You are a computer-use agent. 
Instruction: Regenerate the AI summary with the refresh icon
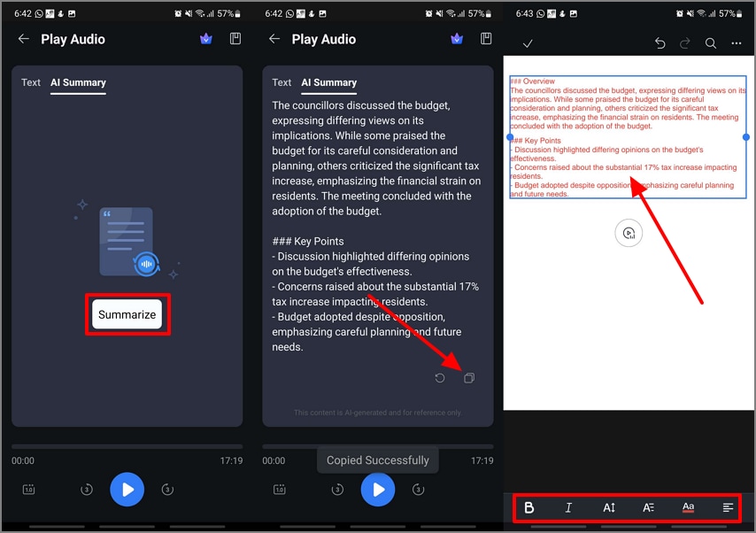(x=439, y=377)
